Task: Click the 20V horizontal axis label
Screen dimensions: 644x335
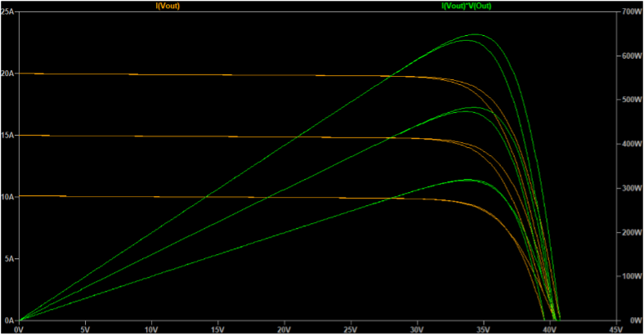Action: click(x=284, y=329)
